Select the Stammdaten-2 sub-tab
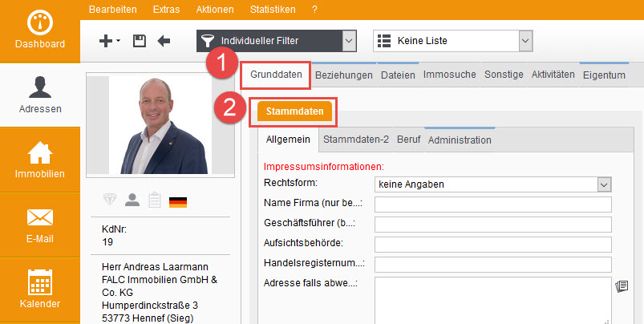This screenshot has width=644, height=324. (x=355, y=140)
